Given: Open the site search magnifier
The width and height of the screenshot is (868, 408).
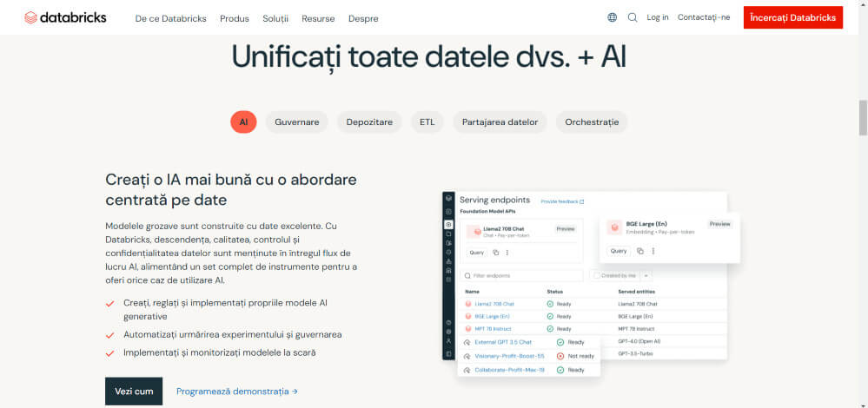Looking at the screenshot, I should coord(633,17).
